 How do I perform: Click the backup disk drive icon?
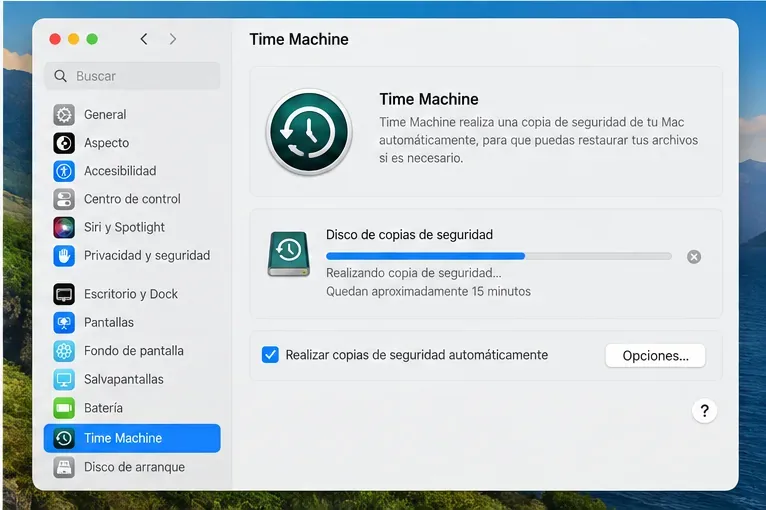[x=289, y=254]
